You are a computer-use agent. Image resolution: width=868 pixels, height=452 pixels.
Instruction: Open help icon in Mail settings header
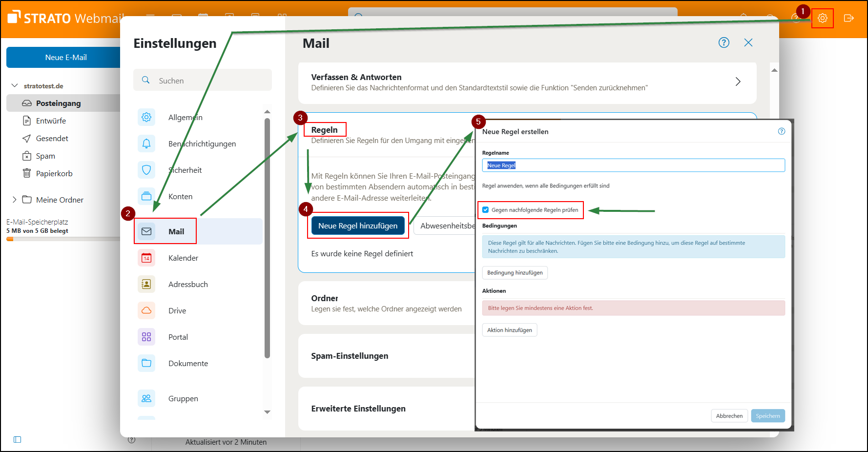tap(723, 42)
